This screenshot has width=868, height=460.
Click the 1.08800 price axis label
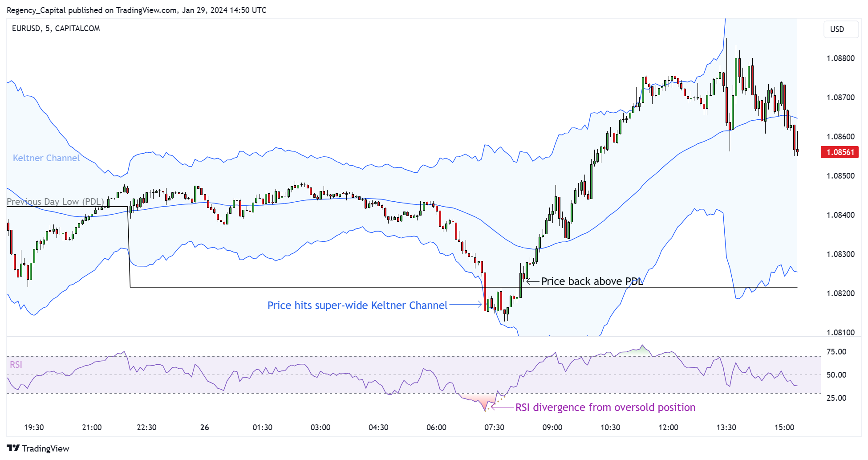click(840, 58)
